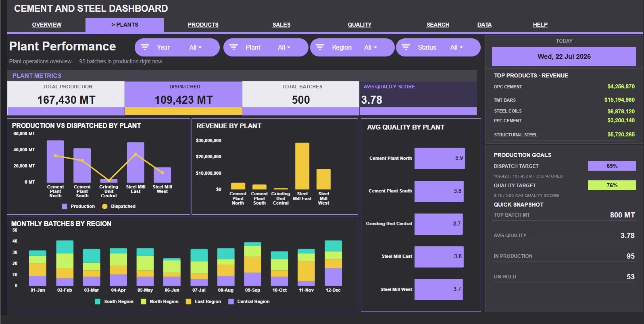Click the Status filter icon
Screen dimensions: 644x324
pos(406,47)
